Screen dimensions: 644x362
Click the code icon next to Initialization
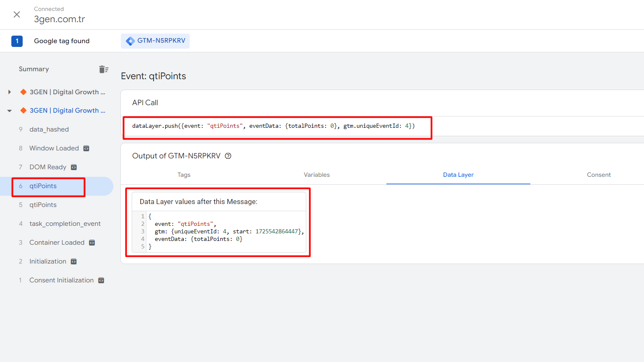tap(74, 261)
